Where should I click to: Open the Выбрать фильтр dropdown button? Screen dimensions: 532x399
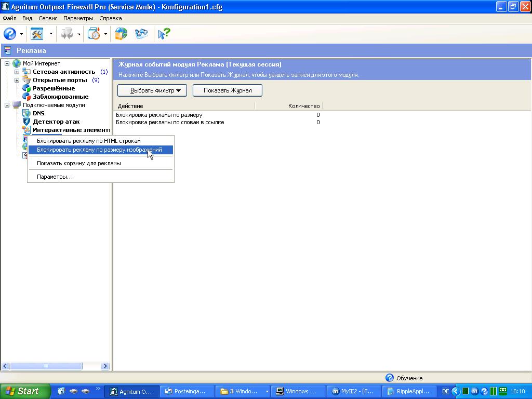[152, 90]
